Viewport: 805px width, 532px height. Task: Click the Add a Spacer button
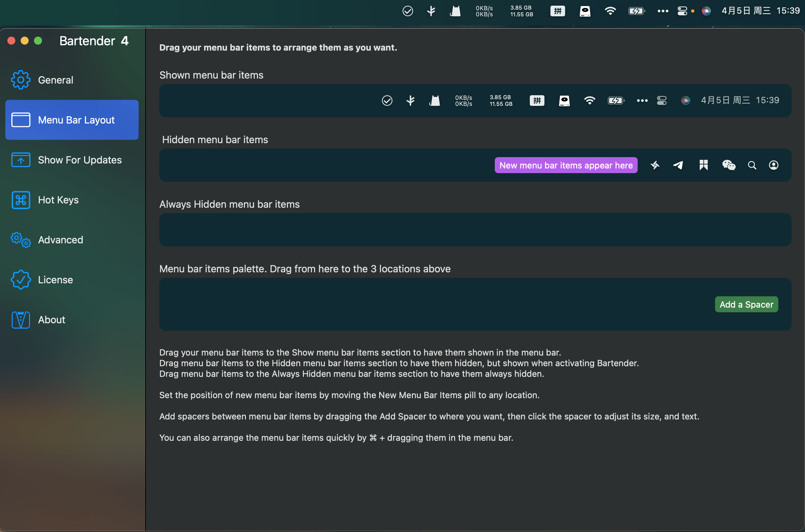746,304
